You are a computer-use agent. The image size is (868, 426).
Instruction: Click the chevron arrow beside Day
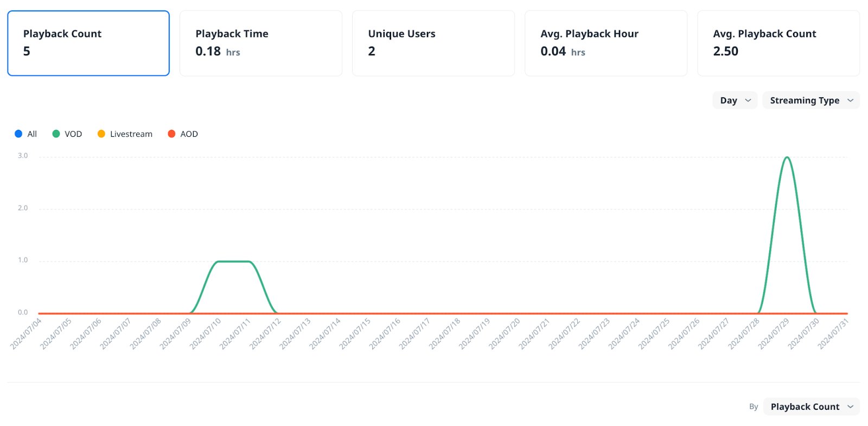coord(748,100)
